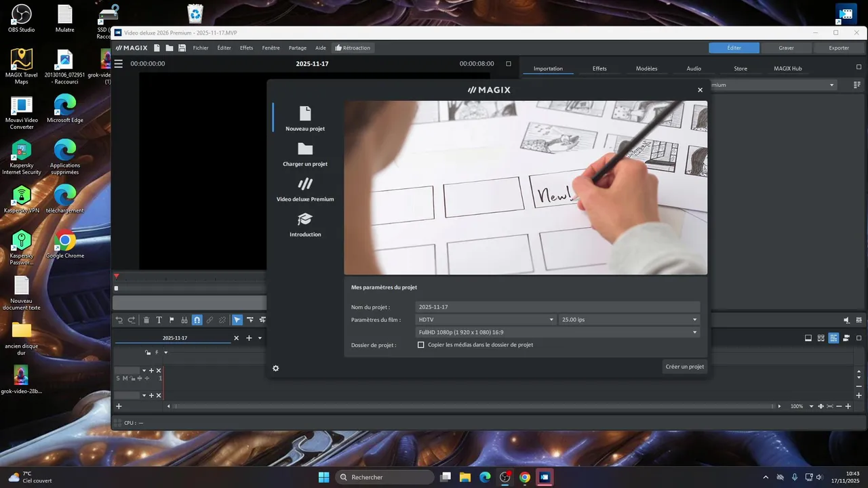Screen dimensions: 868x488
Task: Set a marker with flag icon
Action: 172,320
